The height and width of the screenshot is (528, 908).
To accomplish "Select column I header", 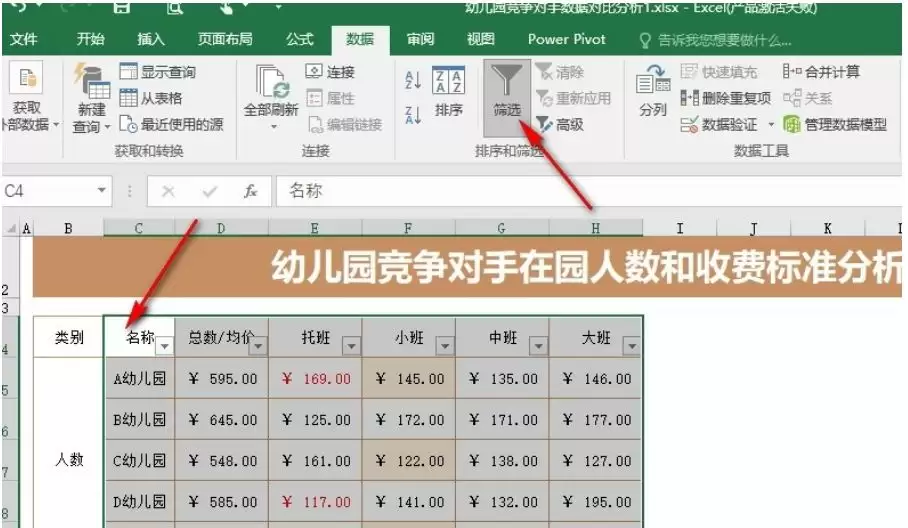I will [x=680, y=228].
